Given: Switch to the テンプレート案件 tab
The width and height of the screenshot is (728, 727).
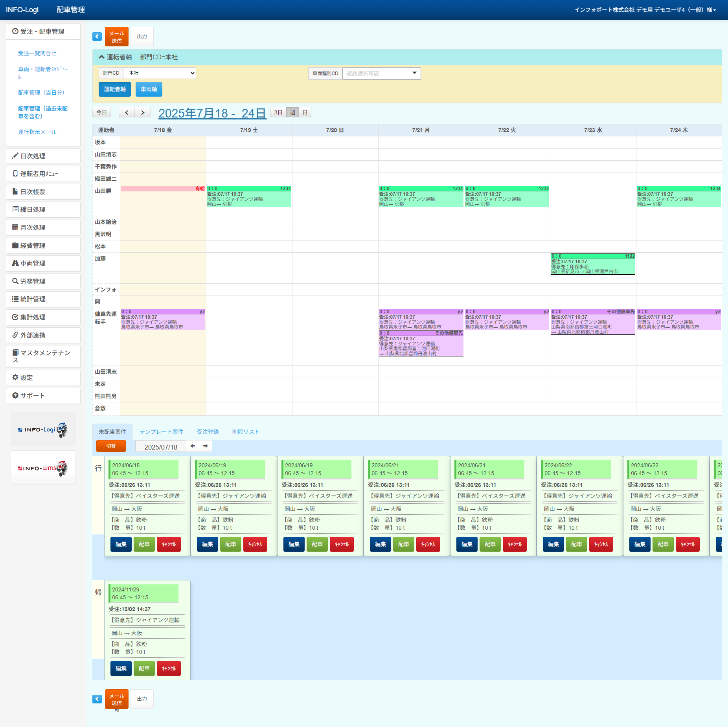Looking at the screenshot, I should [x=161, y=432].
